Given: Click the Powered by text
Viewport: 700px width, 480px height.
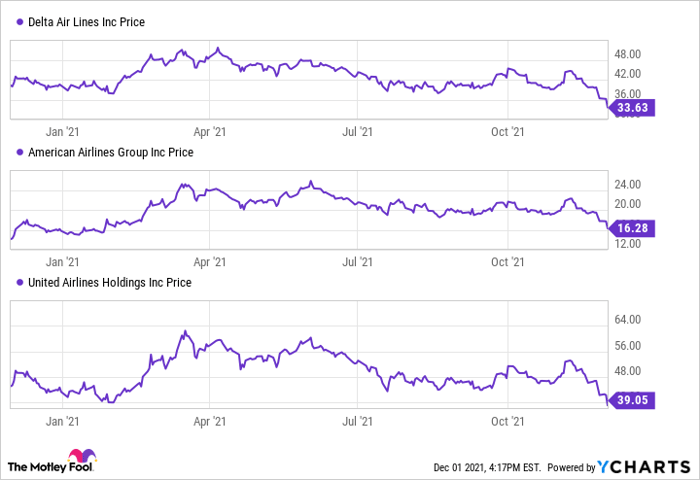Looking at the screenshot, I should click(x=569, y=467).
